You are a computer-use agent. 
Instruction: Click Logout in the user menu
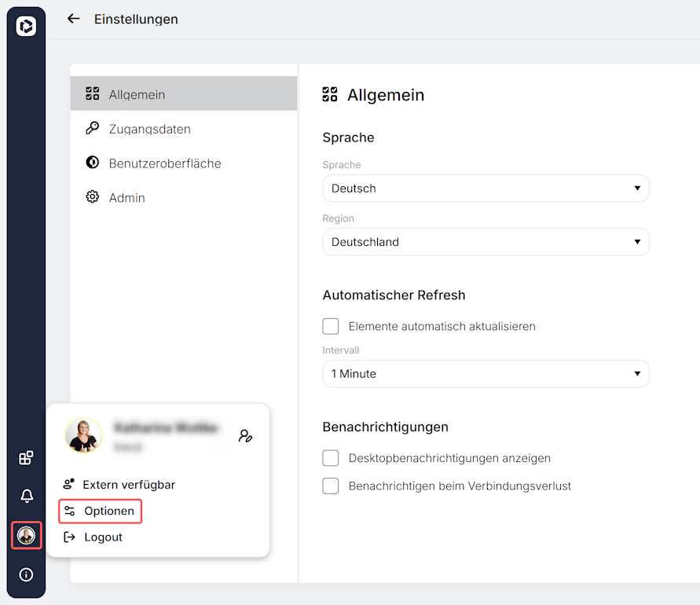tap(103, 537)
